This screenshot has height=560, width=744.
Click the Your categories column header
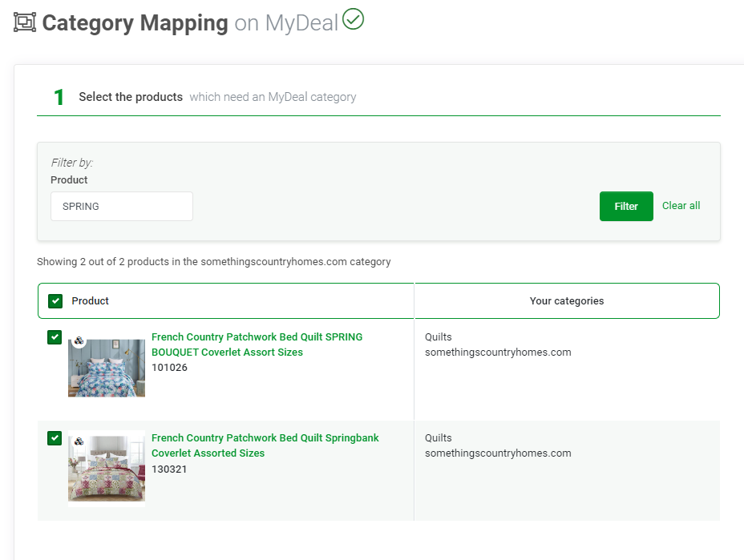click(567, 301)
